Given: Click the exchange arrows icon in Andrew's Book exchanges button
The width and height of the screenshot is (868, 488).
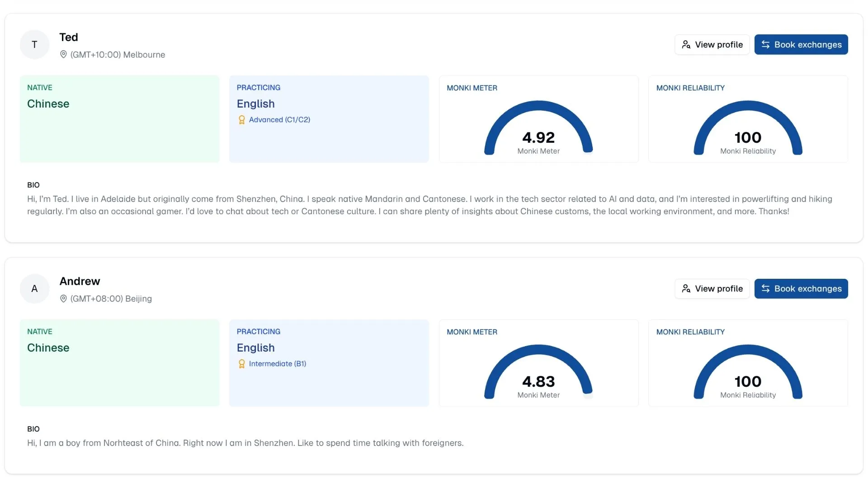Looking at the screenshot, I should click(765, 289).
